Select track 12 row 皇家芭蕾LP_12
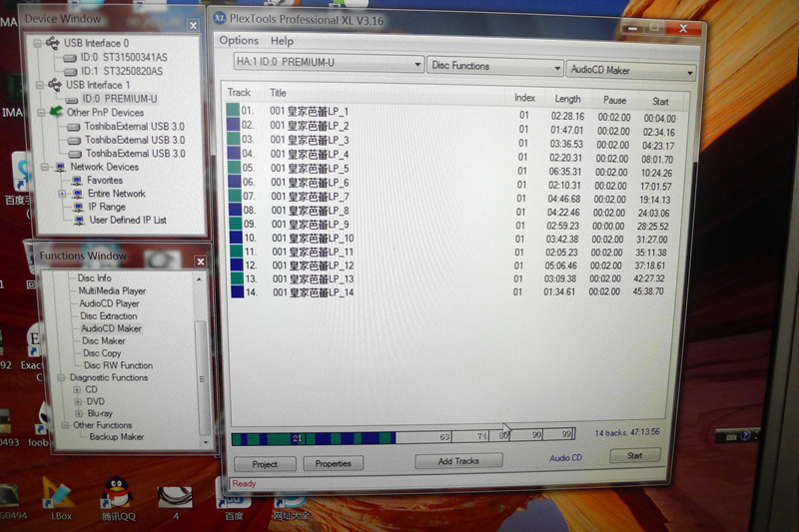The height and width of the screenshot is (532, 799). click(448, 266)
